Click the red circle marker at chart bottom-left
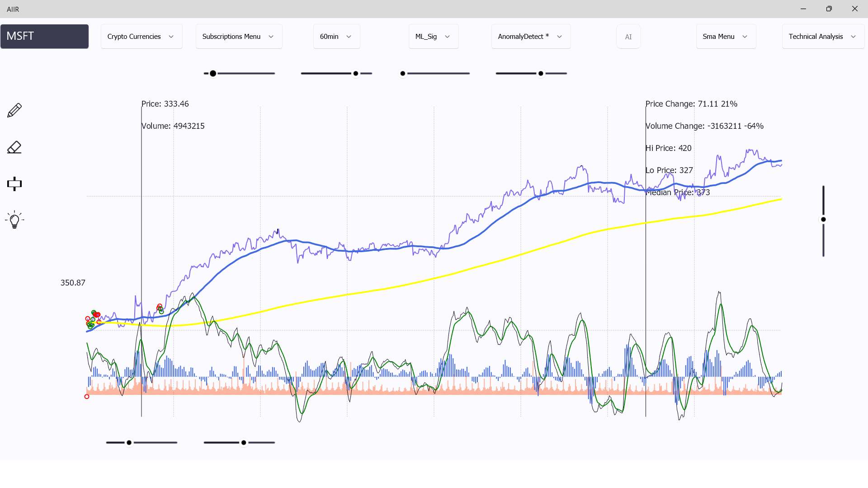The image size is (868, 488). [87, 397]
